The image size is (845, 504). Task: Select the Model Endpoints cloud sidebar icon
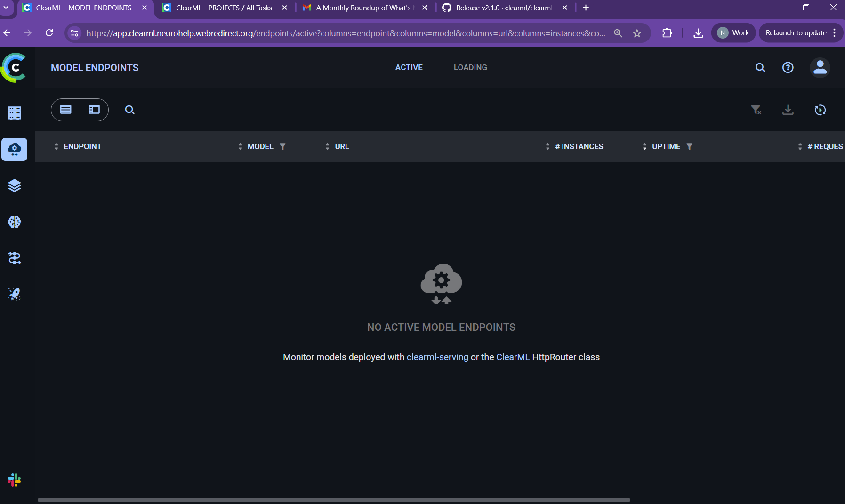(15, 149)
